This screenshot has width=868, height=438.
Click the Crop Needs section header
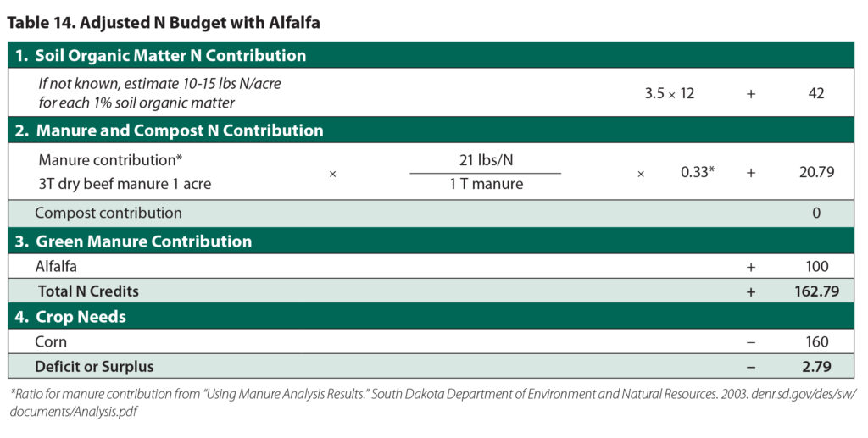tap(83, 317)
